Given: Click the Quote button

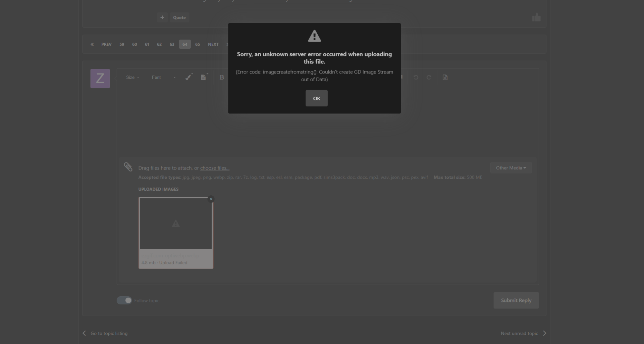Looking at the screenshot, I should click(x=179, y=17).
